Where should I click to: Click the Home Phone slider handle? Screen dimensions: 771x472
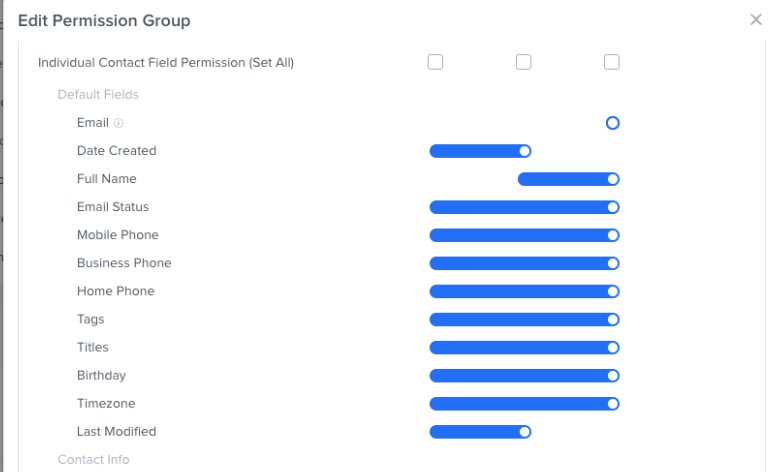coord(613,292)
